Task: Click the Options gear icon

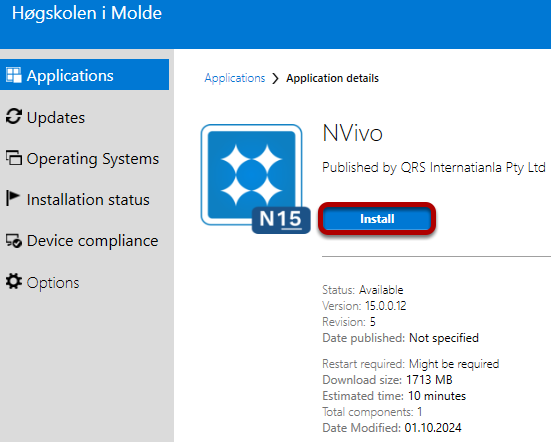Action: [x=14, y=281]
